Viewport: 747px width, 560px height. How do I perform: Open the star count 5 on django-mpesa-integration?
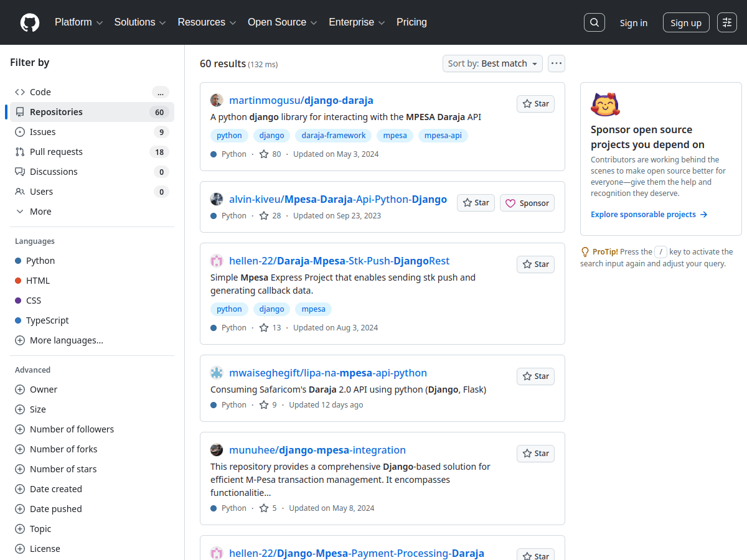pos(268,508)
